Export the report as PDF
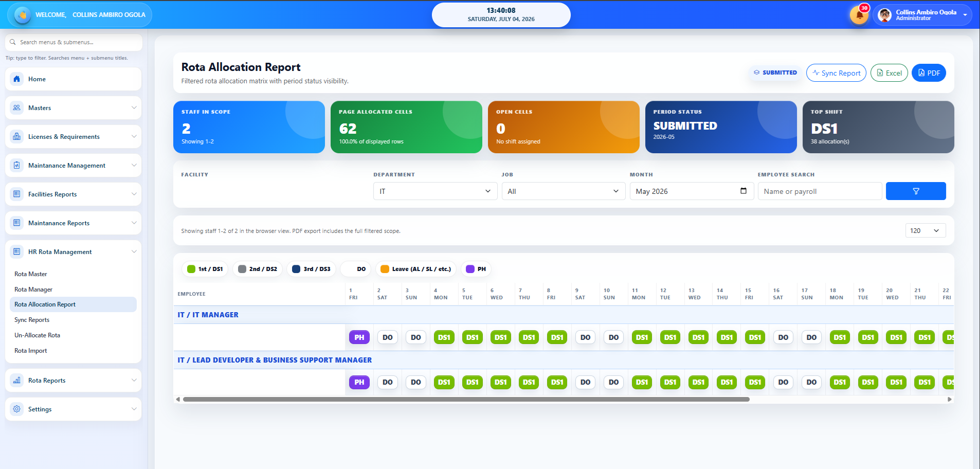The height and width of the screenshot is (469, 980). pos(929,73)
